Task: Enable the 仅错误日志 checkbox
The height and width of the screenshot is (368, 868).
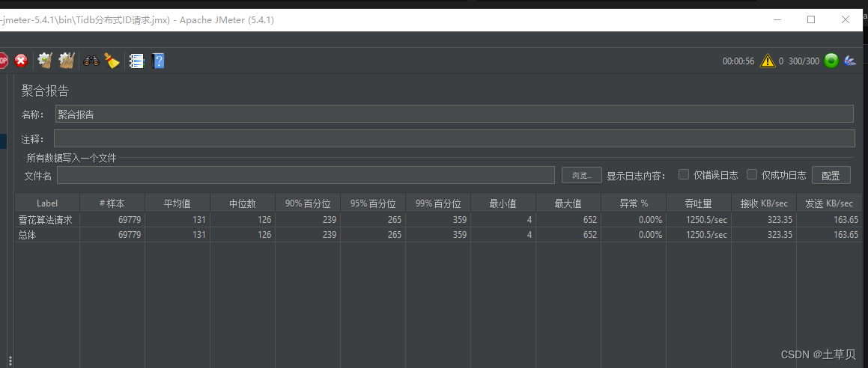Action: coord(684,174)
